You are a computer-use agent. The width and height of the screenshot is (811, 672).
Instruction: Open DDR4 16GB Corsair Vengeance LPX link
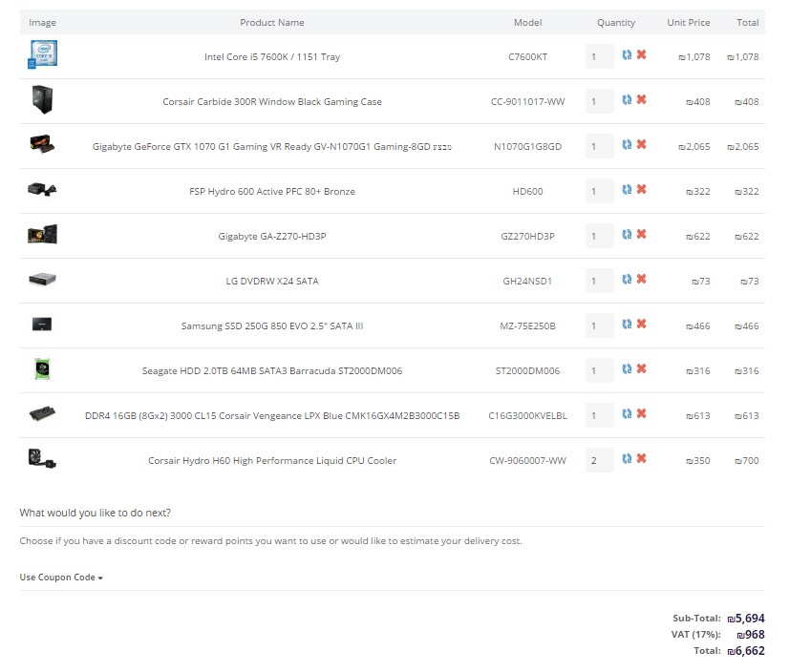[x=272, y=416]
